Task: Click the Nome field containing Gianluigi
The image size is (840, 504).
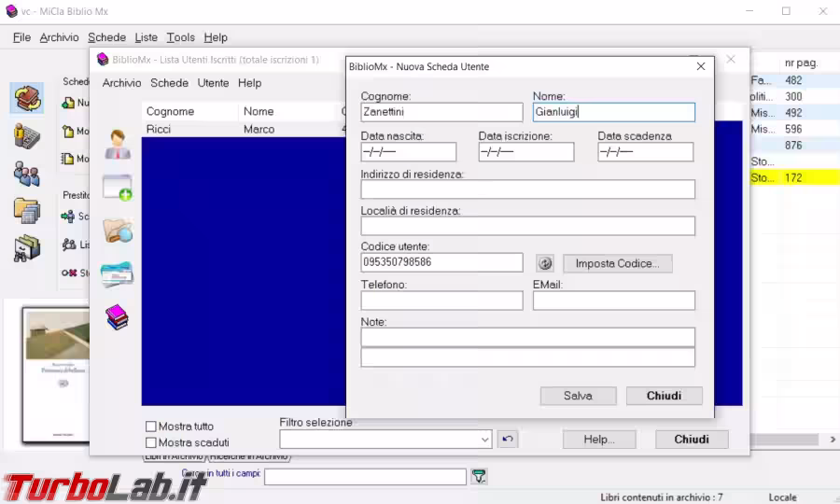Action: (x=614, y=112)
